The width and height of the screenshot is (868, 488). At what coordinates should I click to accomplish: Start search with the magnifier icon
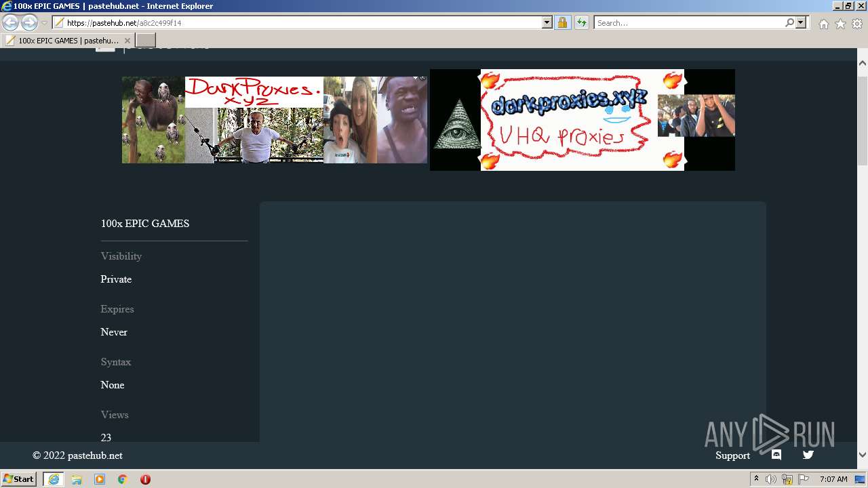click(x=789, y=23)
